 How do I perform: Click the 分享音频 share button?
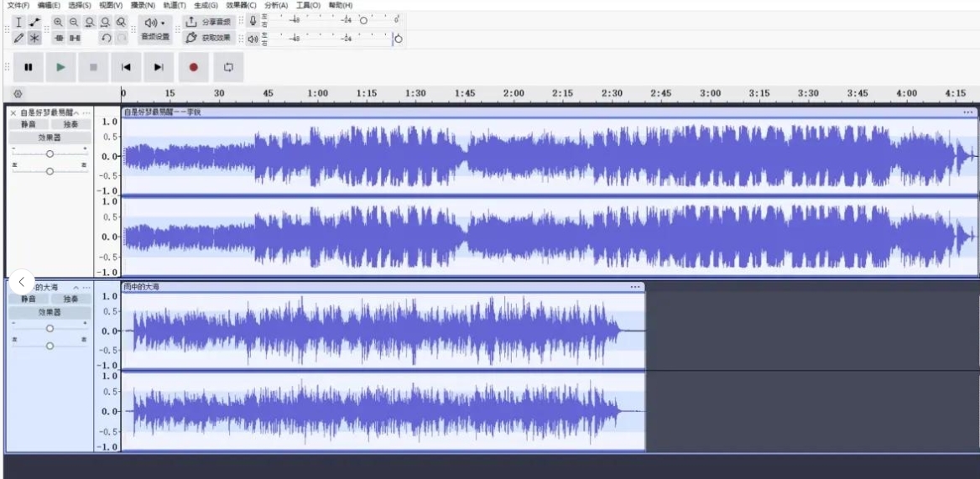(209, 22)
